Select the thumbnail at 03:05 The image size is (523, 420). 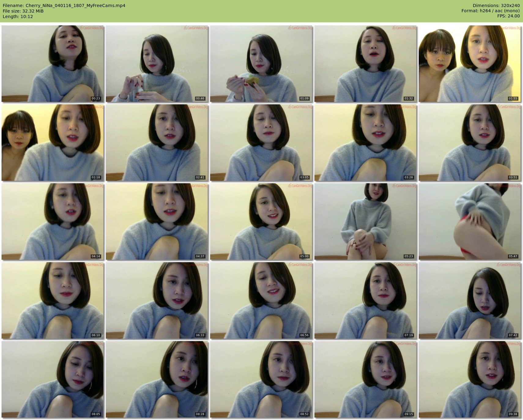coord(261,143)
